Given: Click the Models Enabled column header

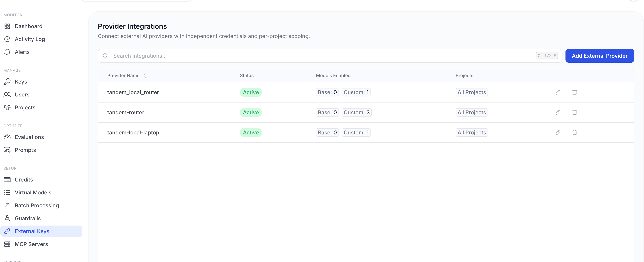Looking at the screenshot, I should click(x=333, y=76).
